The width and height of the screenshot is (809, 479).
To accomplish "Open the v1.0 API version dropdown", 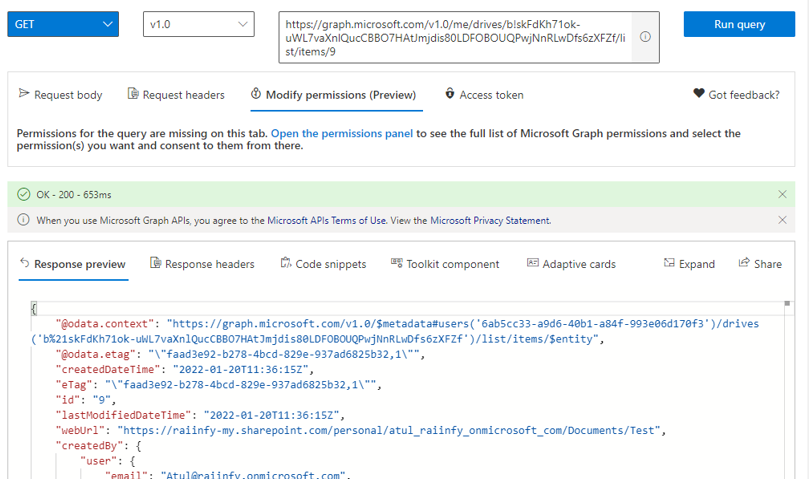I will (199, 24).
